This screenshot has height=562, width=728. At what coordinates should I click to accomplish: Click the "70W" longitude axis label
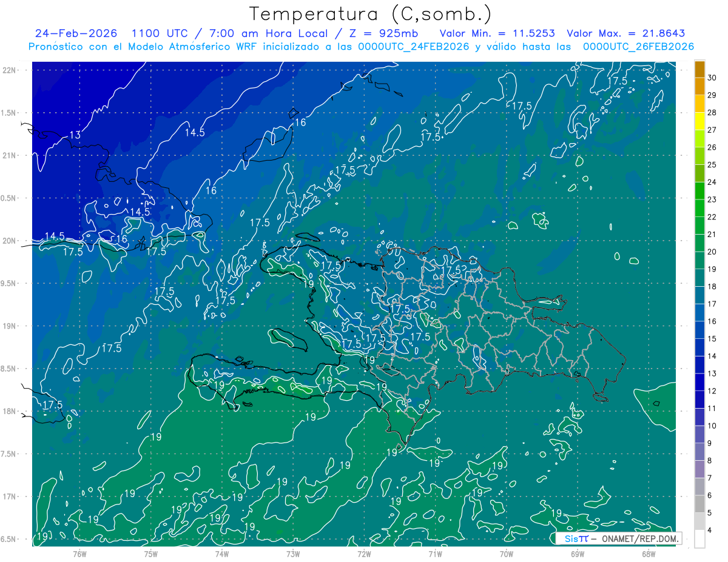[x=506, y=554]
